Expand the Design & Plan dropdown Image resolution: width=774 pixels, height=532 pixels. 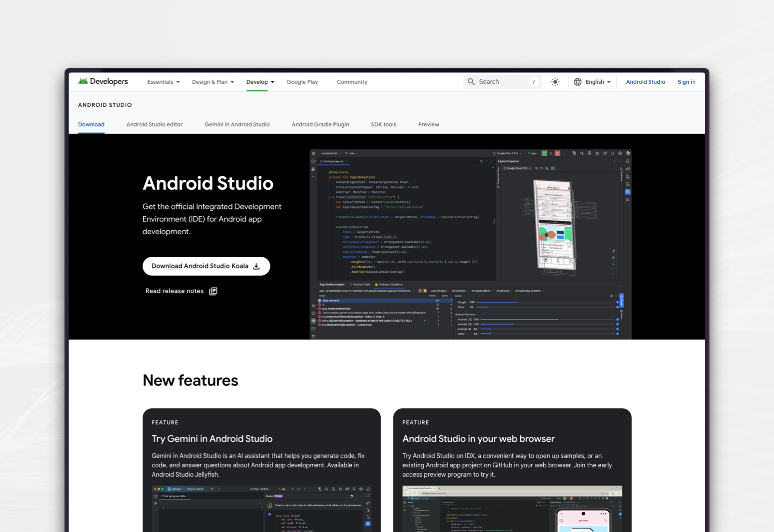(x=213, y=82)
